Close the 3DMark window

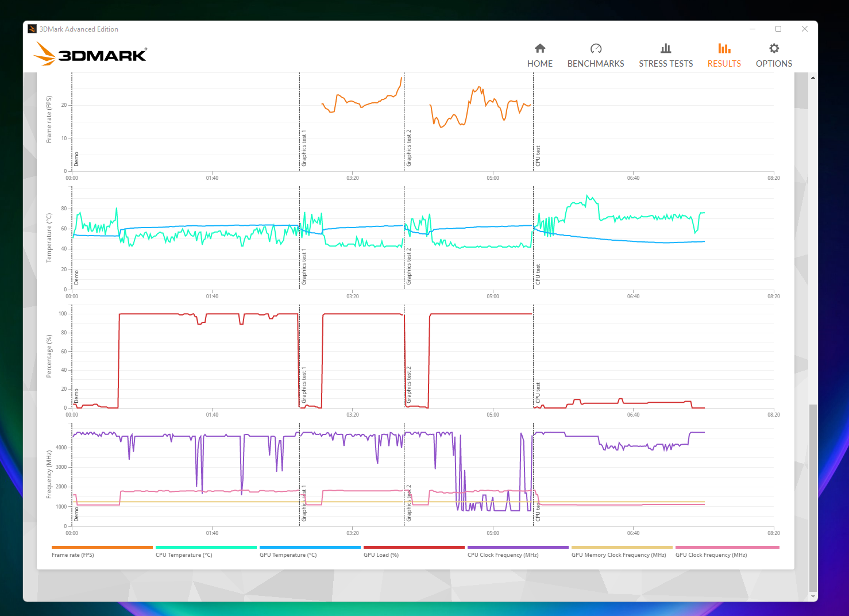pyautogui.click(x=805, y=29)
